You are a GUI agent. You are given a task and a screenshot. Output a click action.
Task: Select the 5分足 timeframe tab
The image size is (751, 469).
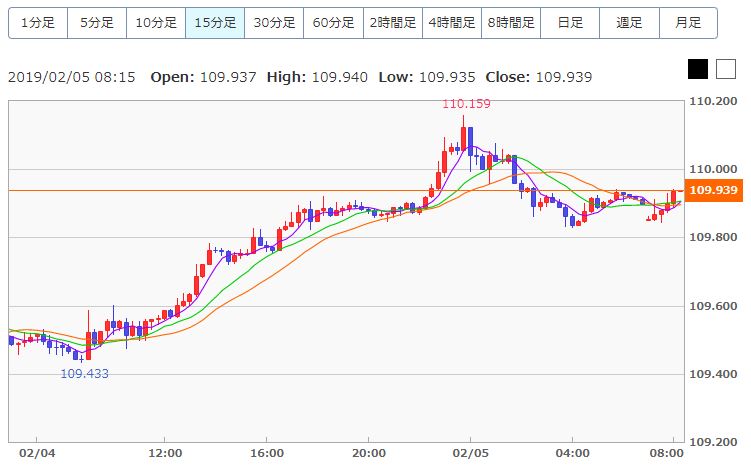(x=97, y=23)
